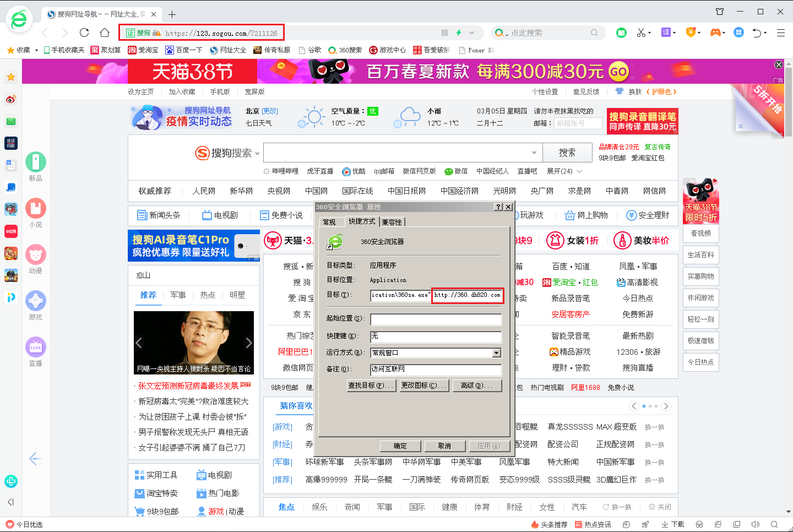
Task: Open the Sogou search engine dropdown arrow
Action: (257, 154)
